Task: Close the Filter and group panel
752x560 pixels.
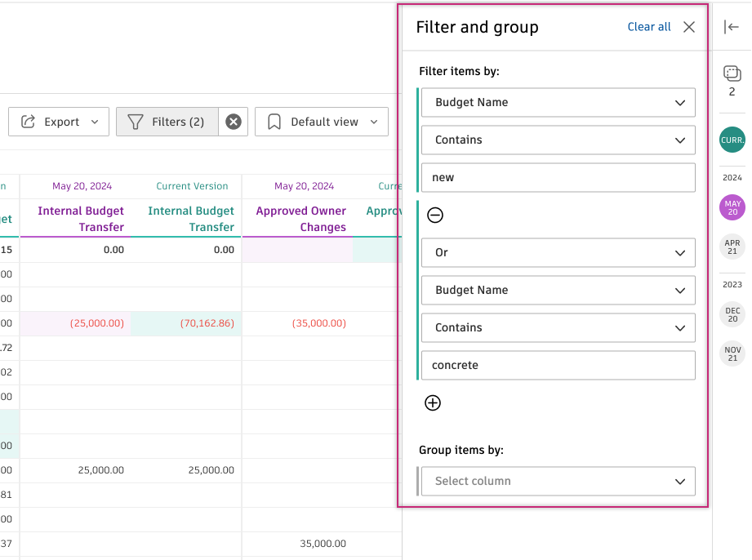Action: tap(689, 27)
